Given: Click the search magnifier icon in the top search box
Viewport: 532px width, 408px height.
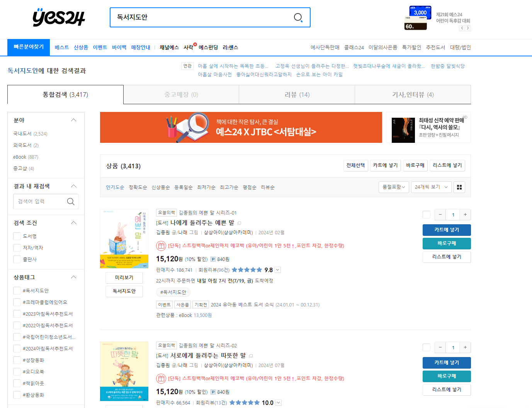Looking at the screenshot, I should (298, 17).
